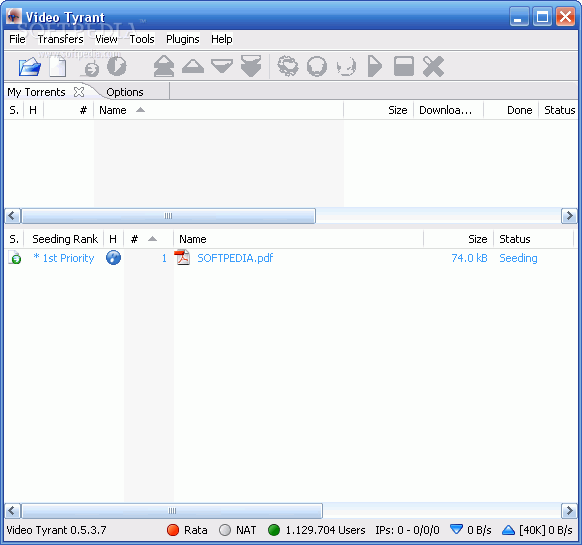Sort upper list by Downloa... column
Screen dimensions: 582x545
[448, 110]
